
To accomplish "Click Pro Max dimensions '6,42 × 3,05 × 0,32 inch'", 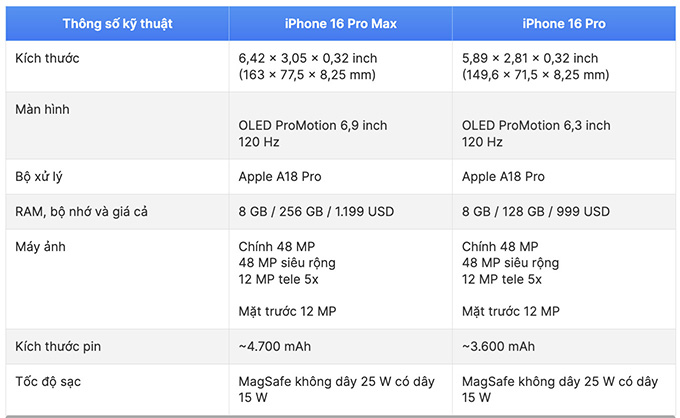I will (306, 59).
